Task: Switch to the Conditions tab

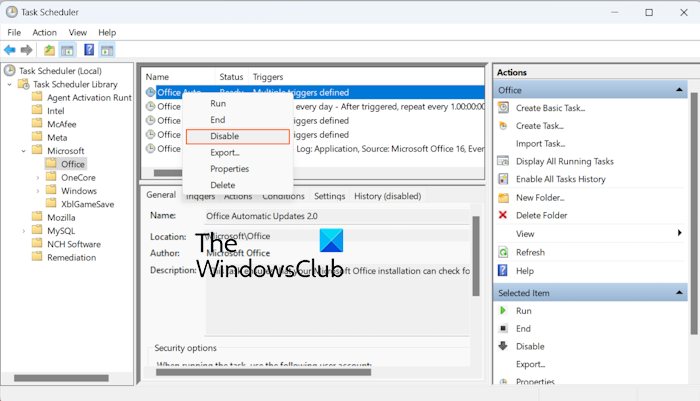Action: click(283, 196)
